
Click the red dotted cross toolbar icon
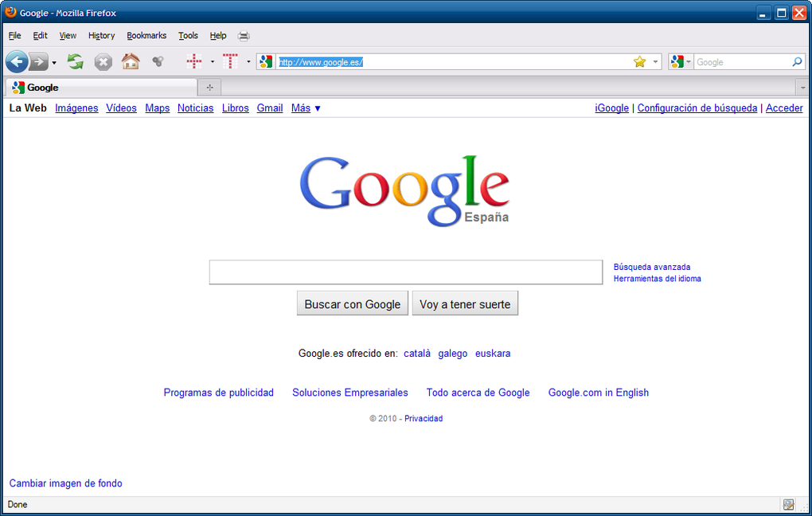pyautogui.click(x=194, y=61)
